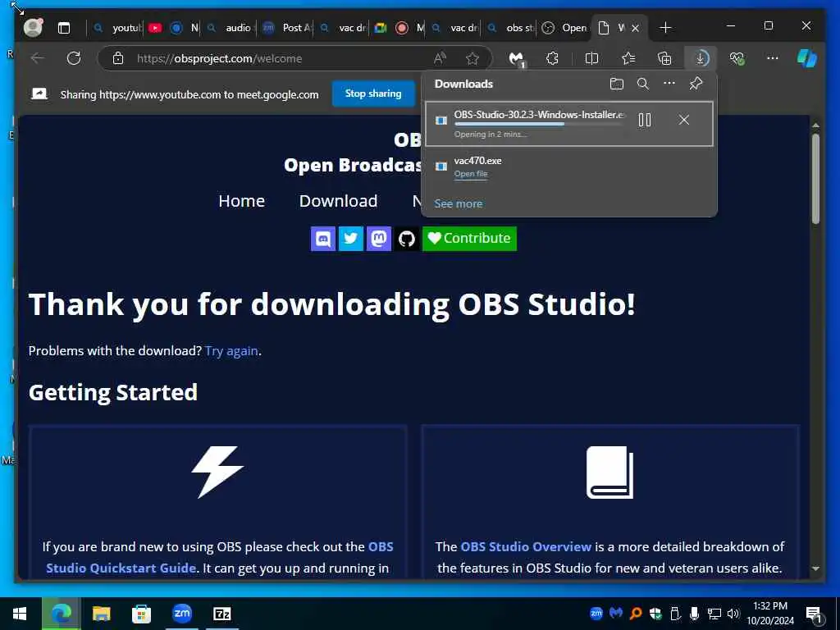The width and height of the screenshot is (840, 630).
Task: Open the Windows Start menu
Action: (x=20, y=614)
